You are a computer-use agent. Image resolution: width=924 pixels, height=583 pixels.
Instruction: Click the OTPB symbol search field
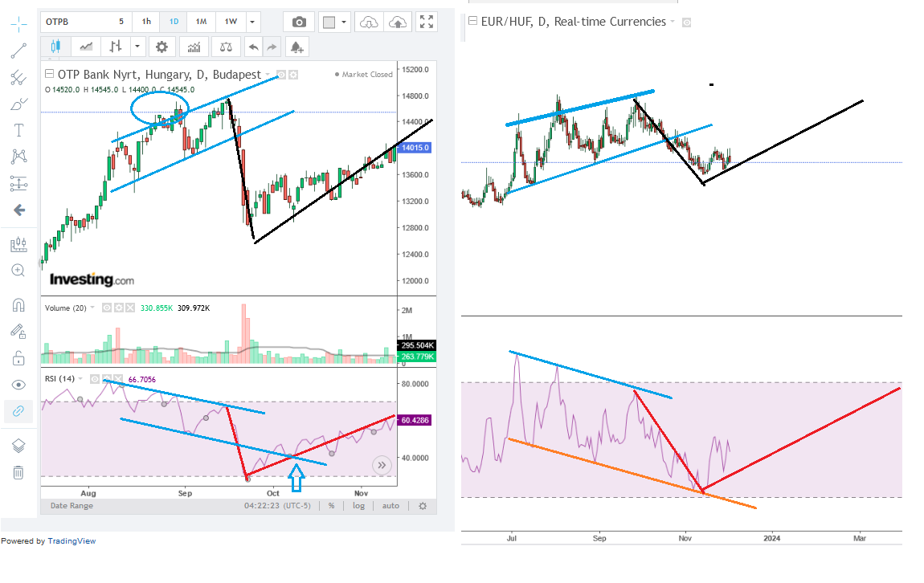point(72,22)
